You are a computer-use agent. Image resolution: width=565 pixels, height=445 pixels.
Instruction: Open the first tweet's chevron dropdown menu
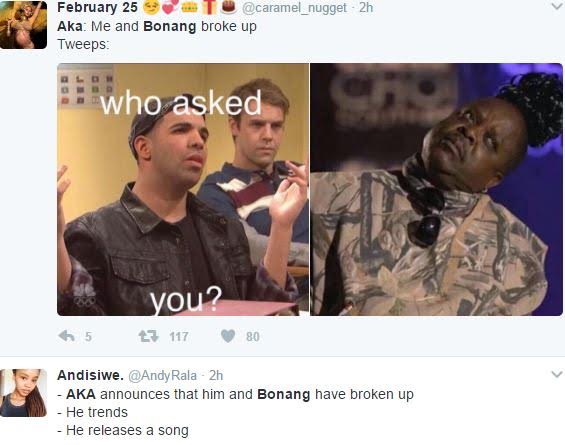557,6
